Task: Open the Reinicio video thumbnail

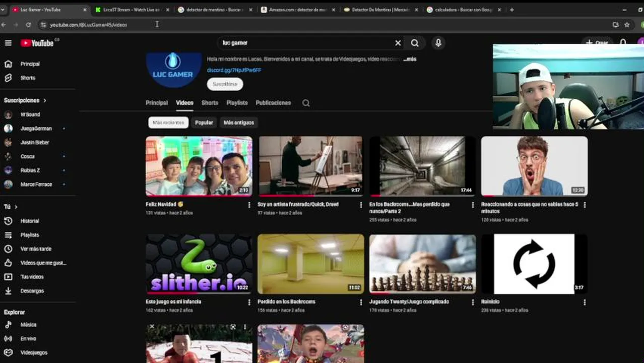Action: coord(534,264)
